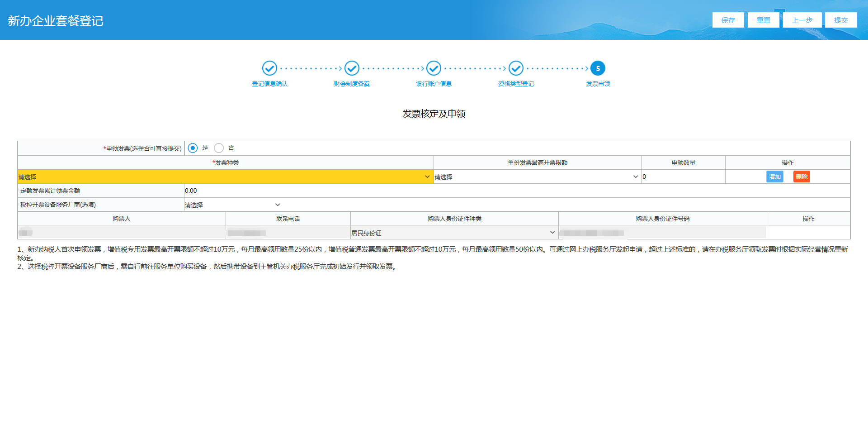Click the 银行账户信息 step checkmark icon
Viewport: 868px width, 425px height.
[434, 68]
